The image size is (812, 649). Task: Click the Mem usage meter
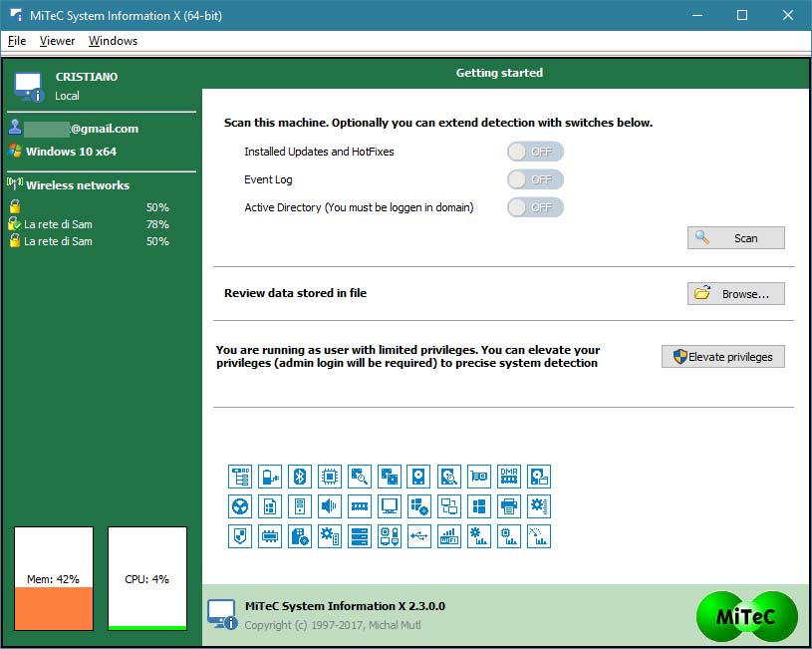point(54,578)
